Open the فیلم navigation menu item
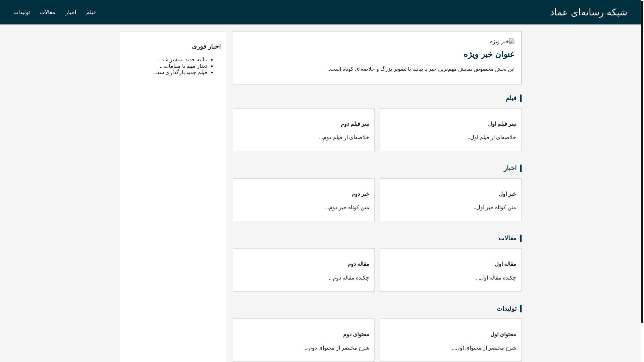 pyautogui.click(x=91, y=12)
